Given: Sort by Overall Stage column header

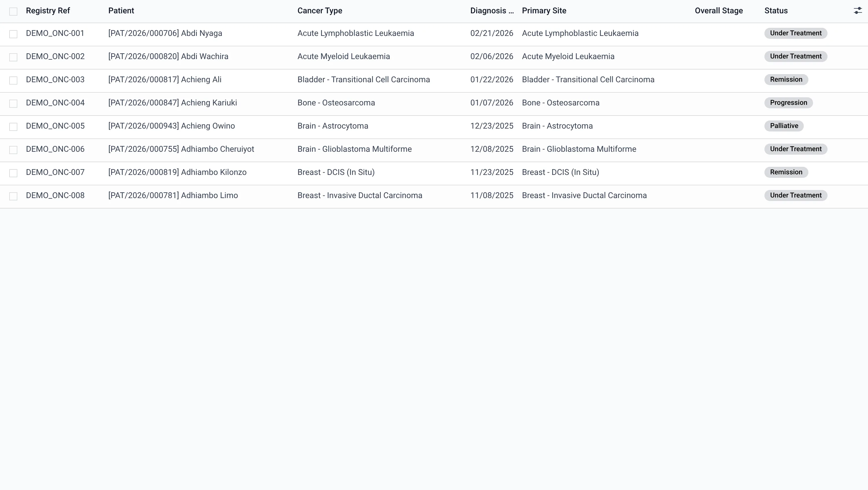Looking at the screenshot, I should point(719,11).
